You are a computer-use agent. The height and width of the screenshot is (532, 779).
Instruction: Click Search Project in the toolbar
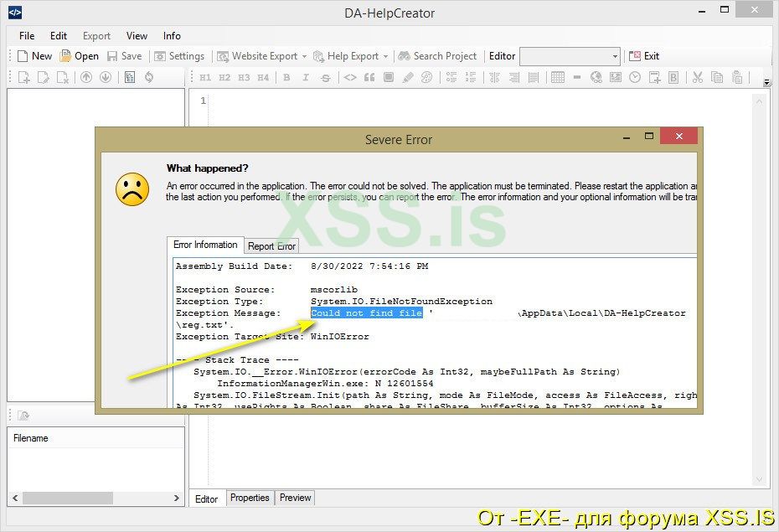click(437, 56)
